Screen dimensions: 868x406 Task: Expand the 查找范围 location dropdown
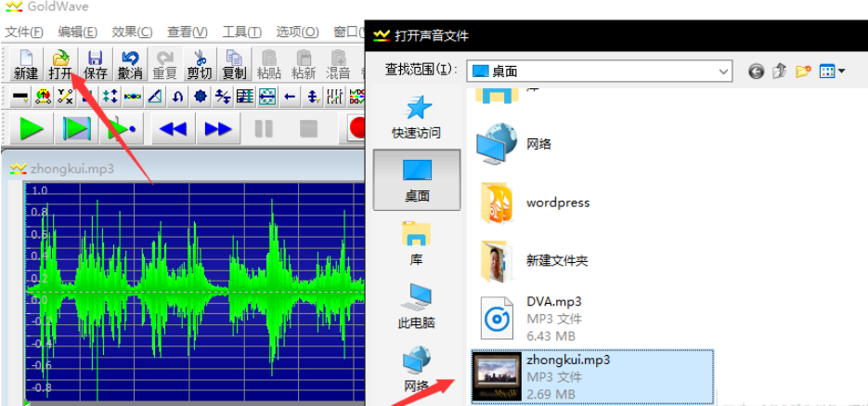pos(723,72)
